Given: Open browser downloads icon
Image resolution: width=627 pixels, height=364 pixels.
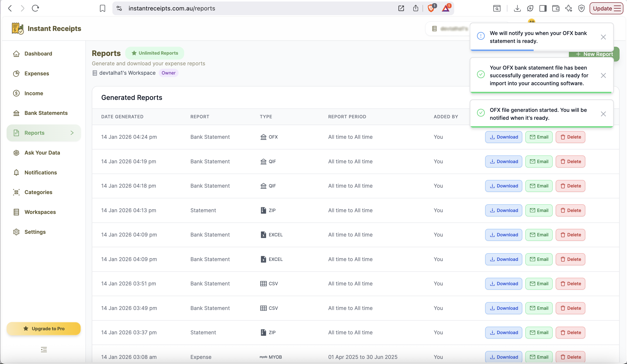Looking at the screenshot, I should (x=517, y=8).
